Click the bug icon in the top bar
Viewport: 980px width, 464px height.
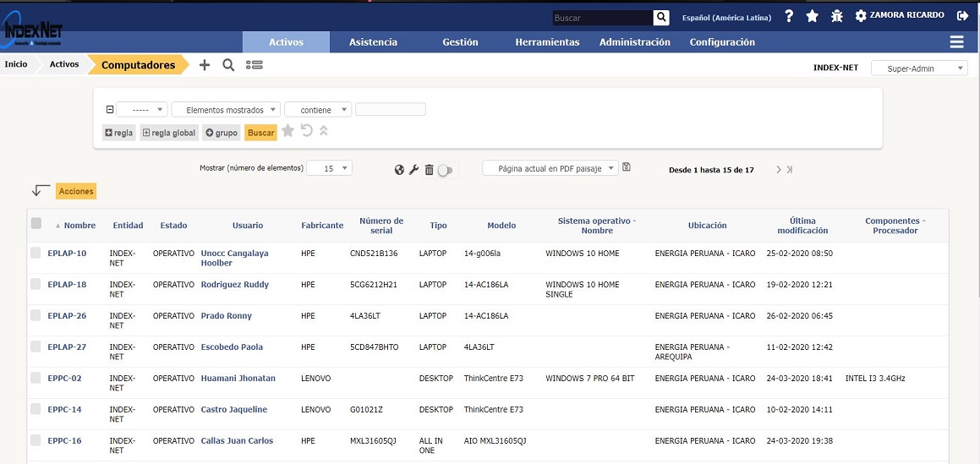(x=836, y=16)
